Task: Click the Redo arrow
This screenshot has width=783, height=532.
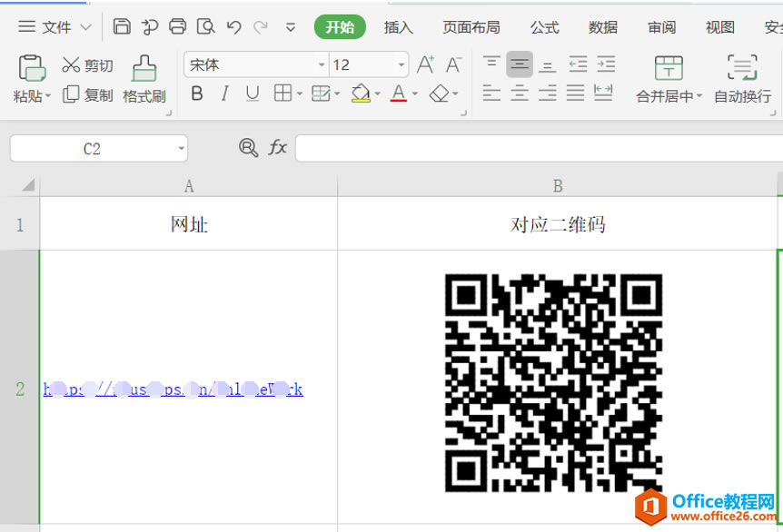Action: [261, 27]
